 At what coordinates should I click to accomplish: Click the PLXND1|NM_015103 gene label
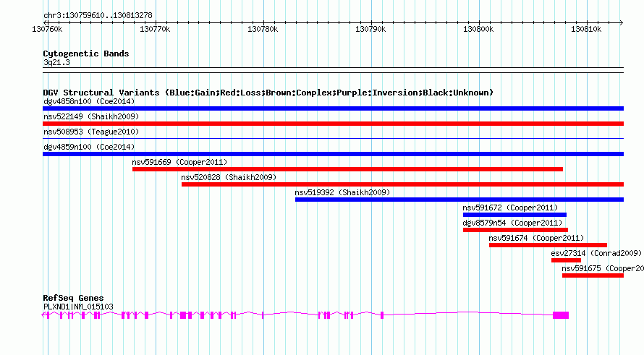[78, 307]
